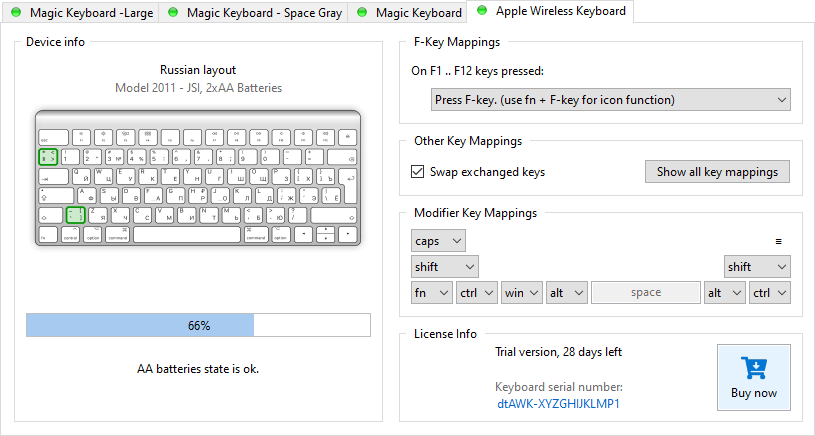The height and width of the screenshot is (436, 815).
Task: Click "Trial version, 28 days left" text
Action: (x=558, y=352)
